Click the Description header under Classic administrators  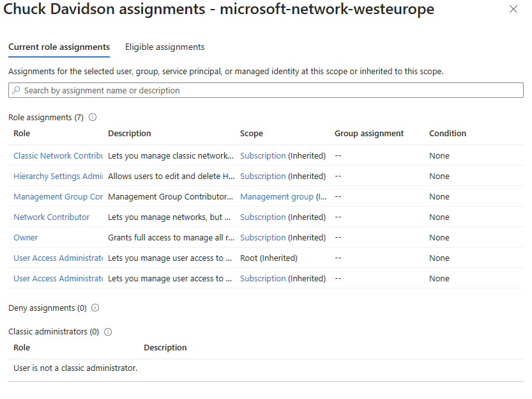tap(165, 348)
